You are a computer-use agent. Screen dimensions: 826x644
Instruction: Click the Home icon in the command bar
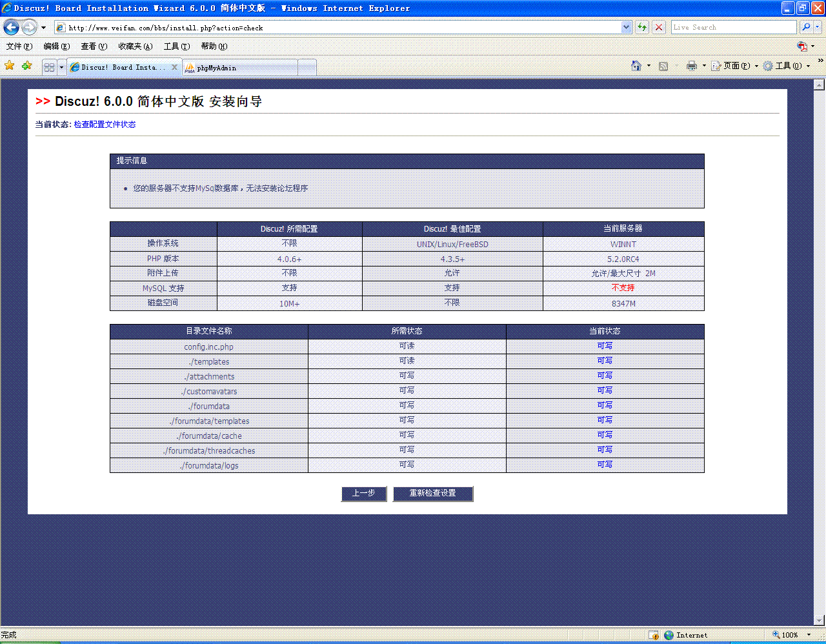[x=636, y=66]
